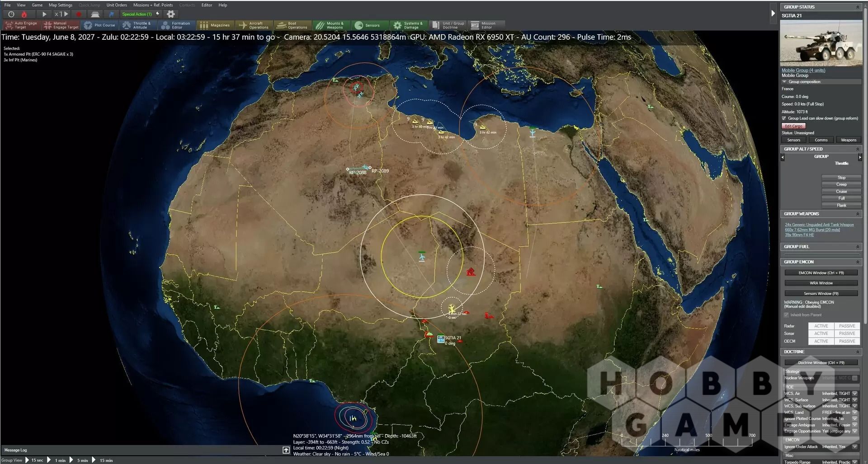The height and width of the screenshot is (464, 868).
Task: Open Throttle & Altitude dialog
Action: point(138,25)
